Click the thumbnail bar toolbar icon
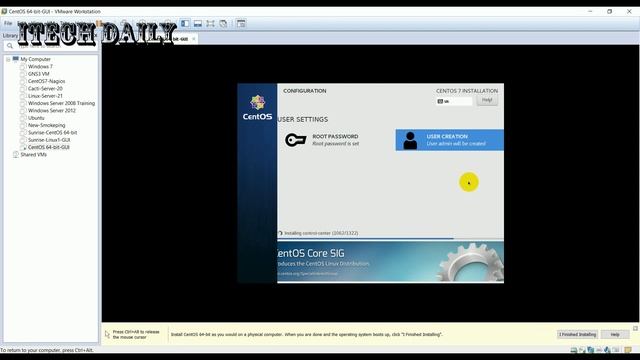 (198, 24)
